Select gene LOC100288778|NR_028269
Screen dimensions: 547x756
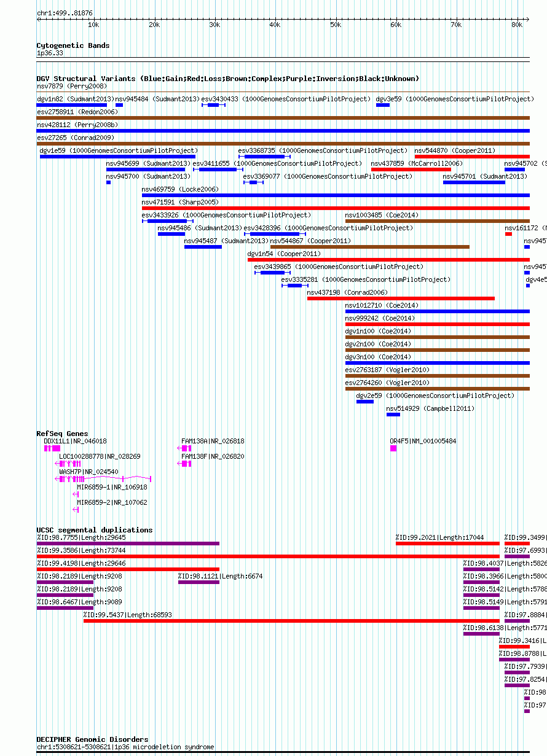coord(100,456)
